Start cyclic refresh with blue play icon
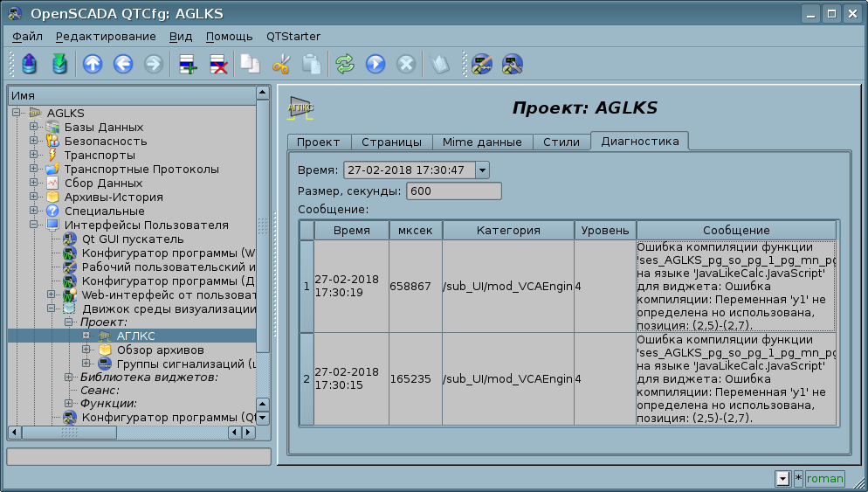This screenshot has height=492, width=868. coord(375,65)
